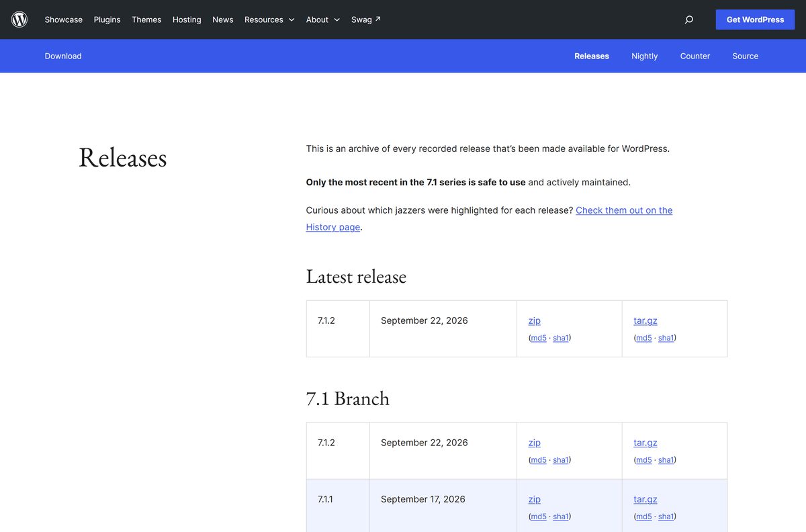
Task: Click the Download link in blue bar
Action: [63, 56]
